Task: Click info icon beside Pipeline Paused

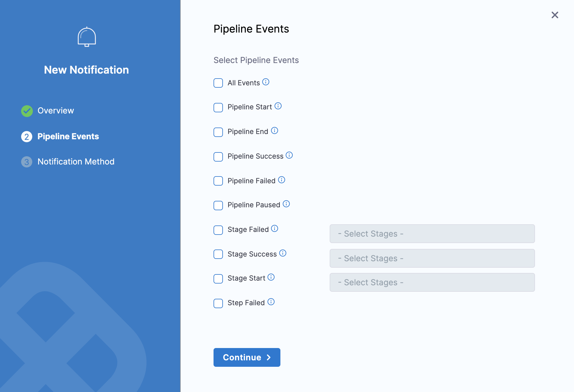Action: point(286,204)
